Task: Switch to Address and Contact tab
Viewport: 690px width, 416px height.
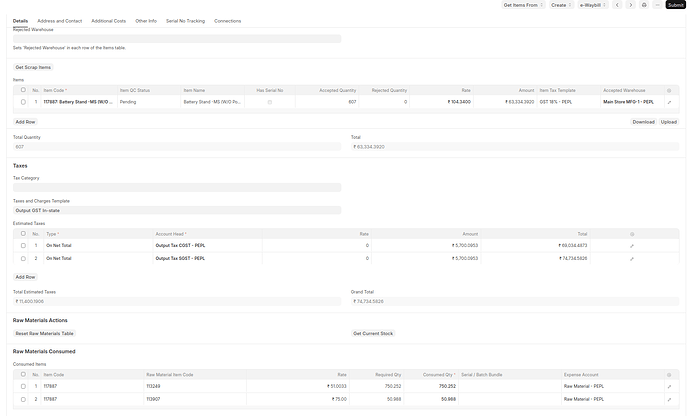Action: (x=60, y=20)
